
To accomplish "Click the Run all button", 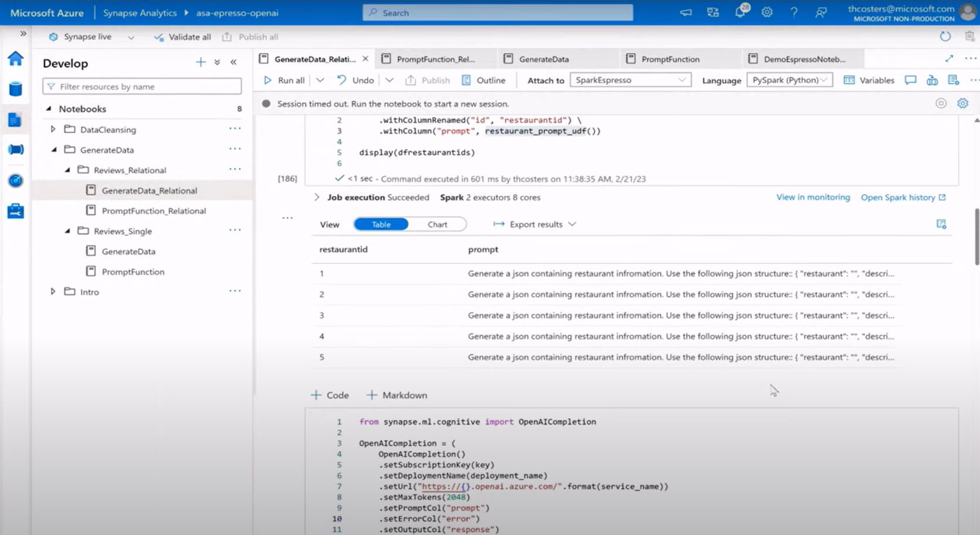I will click(x=284, y=80).
